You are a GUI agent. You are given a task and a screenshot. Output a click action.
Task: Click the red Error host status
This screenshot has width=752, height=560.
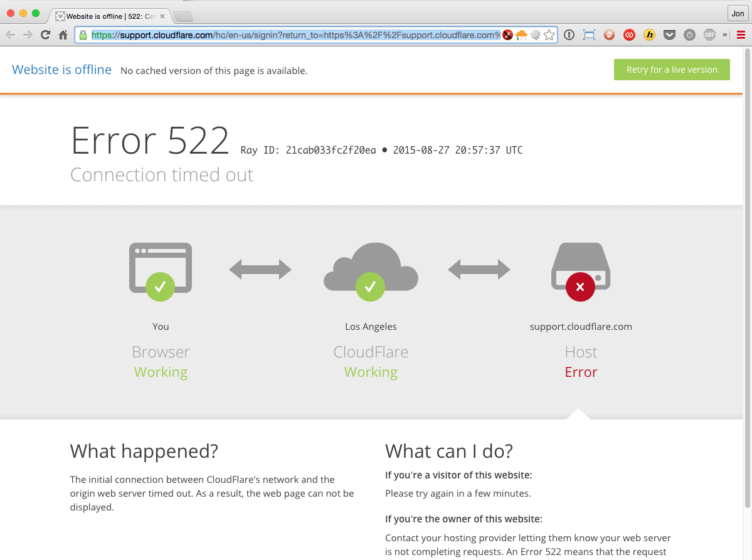pyautogui.click(x=581, y=372)
